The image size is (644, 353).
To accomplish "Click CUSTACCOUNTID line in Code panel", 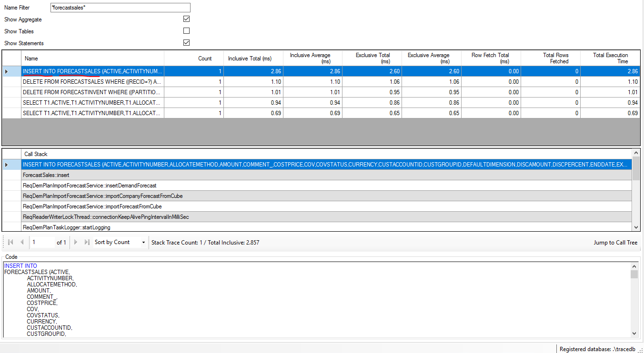I will (49, 328).
